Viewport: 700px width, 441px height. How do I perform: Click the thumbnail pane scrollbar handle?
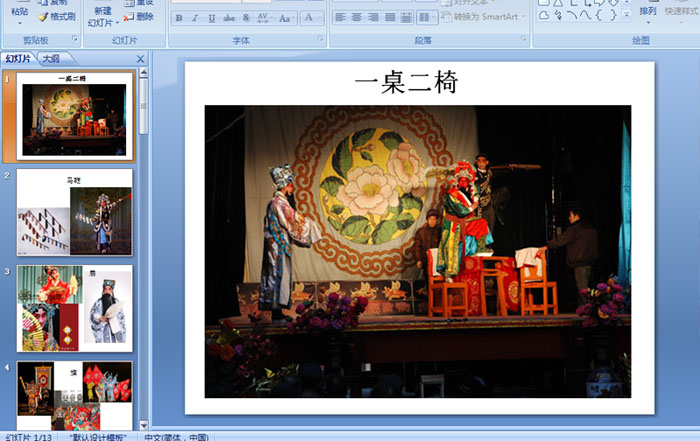[143, 106]
